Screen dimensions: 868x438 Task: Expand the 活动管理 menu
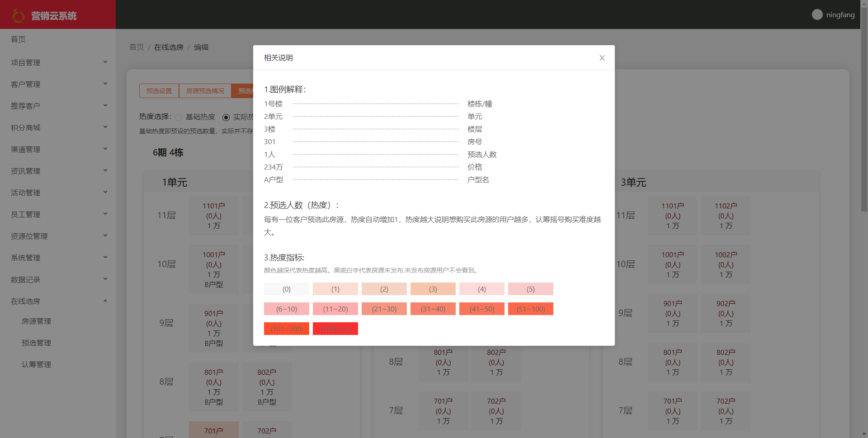tap(58, 193)
